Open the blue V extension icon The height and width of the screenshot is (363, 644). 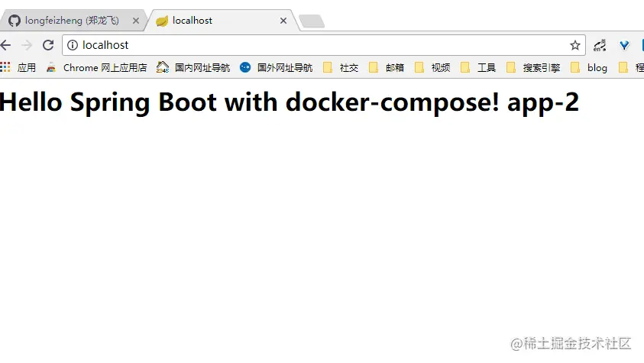click(624, 45)
